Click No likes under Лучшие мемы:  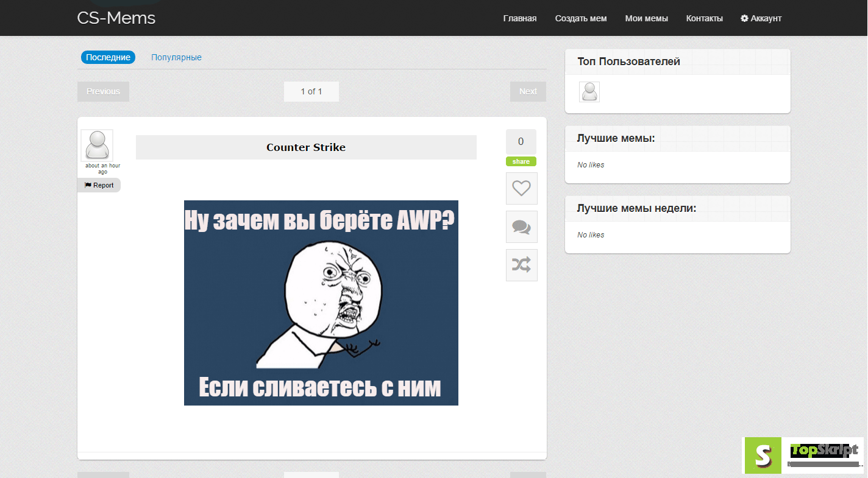591,165
